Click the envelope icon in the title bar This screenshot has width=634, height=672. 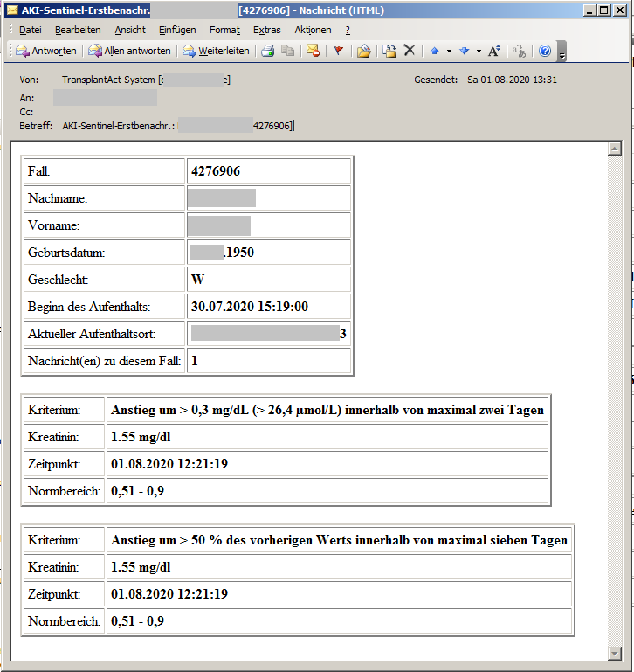(x=12, y=10)
